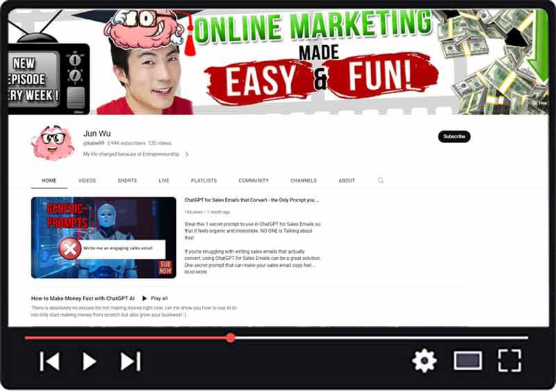Open the Generic Prompts video thumbnail

104,238
